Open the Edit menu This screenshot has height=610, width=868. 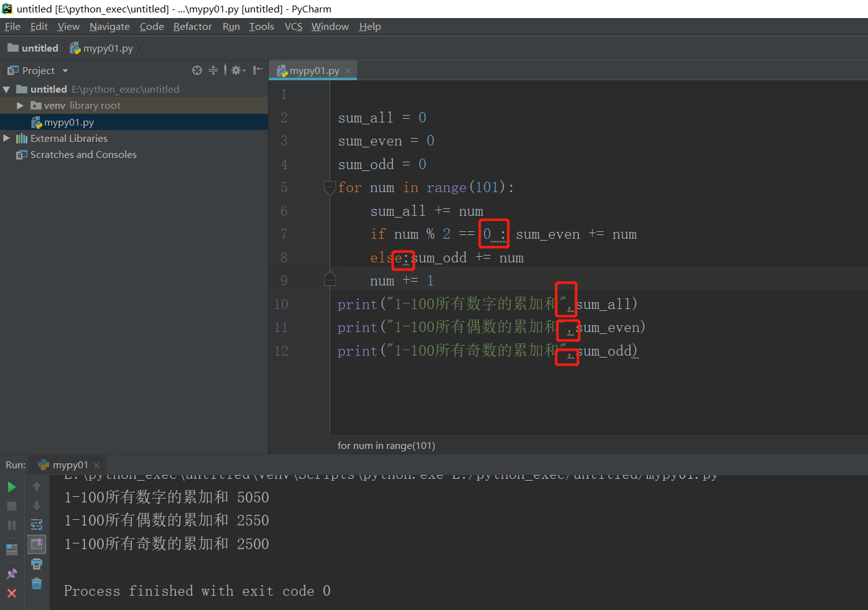coord(39,26)
